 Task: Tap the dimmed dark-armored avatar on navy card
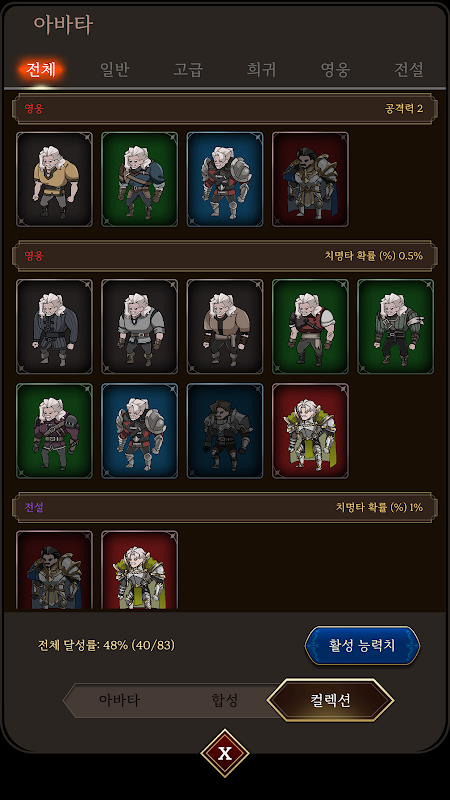point(225,431)
